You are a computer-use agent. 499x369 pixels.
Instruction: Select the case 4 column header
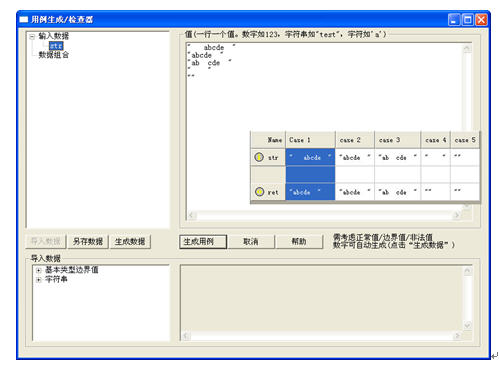click(436, 140)
